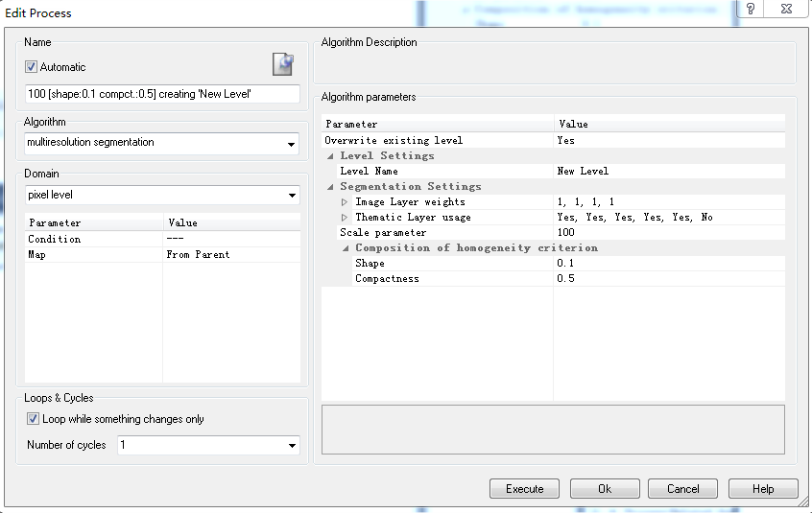Expand Thematic Layer usage row
The height and width of the screenshot is (513, 812).
345,218
